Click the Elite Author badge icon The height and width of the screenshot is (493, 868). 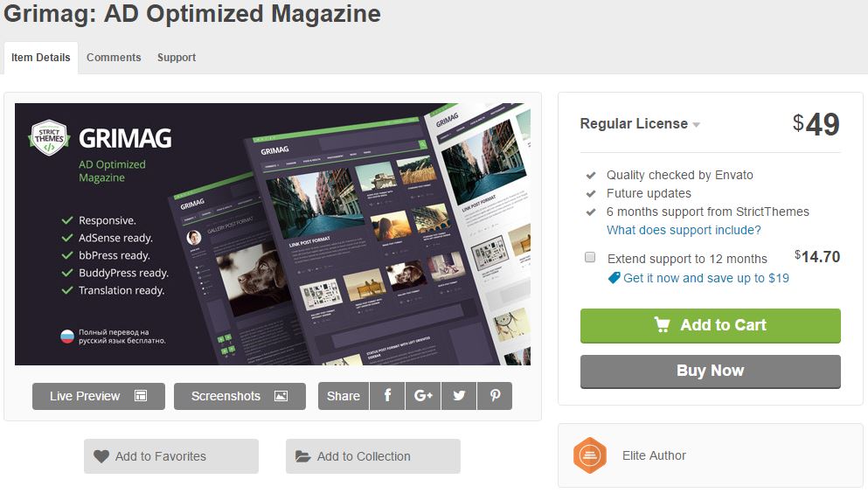590,455
